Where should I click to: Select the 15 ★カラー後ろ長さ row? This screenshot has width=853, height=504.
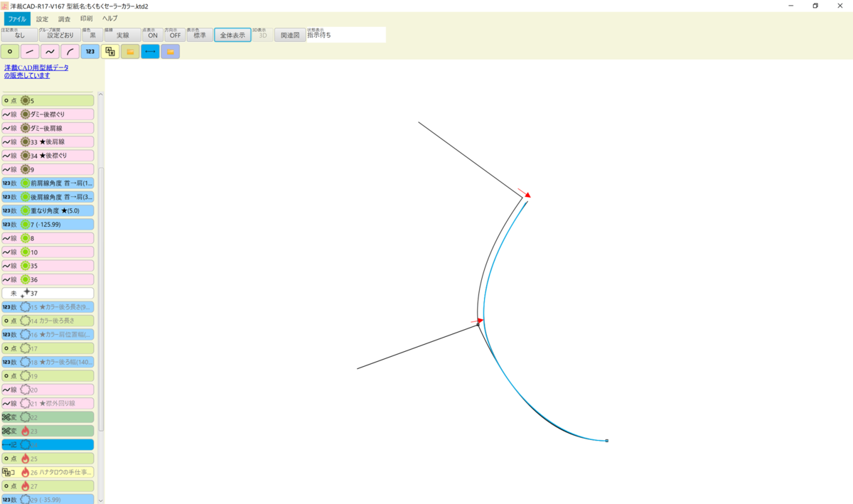click(x=48, y=307)
